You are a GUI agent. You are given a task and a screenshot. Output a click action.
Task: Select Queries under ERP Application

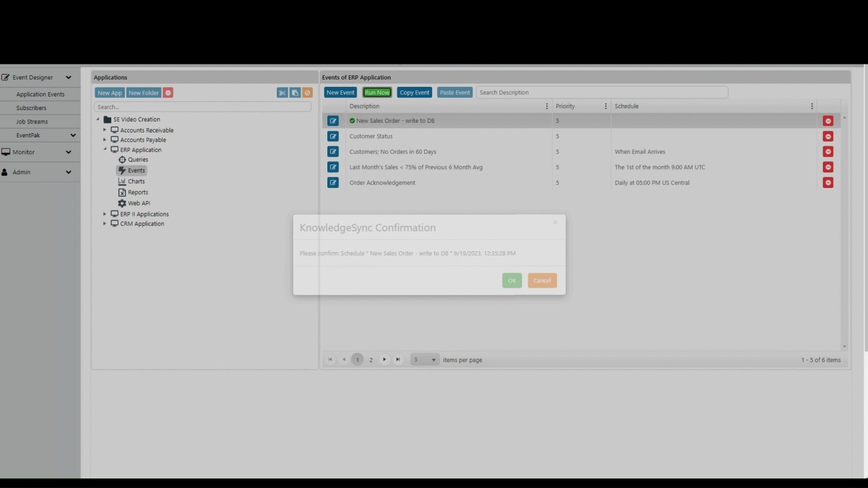coord(133,160)
